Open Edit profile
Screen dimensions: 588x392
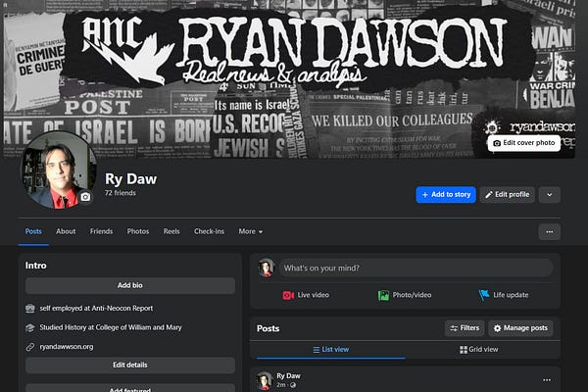[x=507, y=195]
